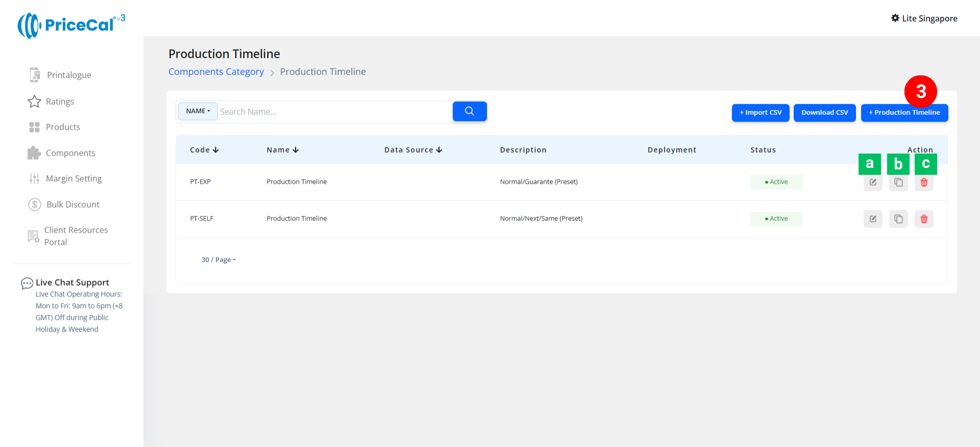The height and width of the screenshot is (447, 980).
Task: Click into the Search Name field
Action: click(x=334, y=112)
